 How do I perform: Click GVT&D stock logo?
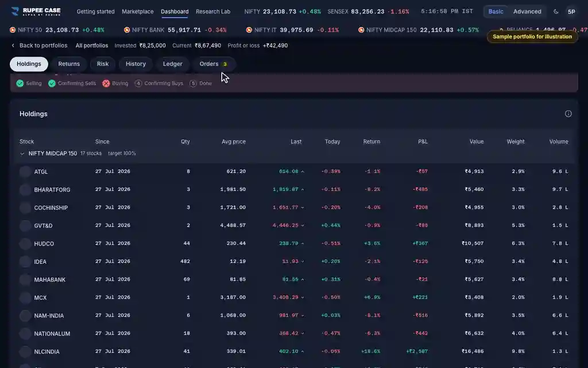(x=25, y=225)
